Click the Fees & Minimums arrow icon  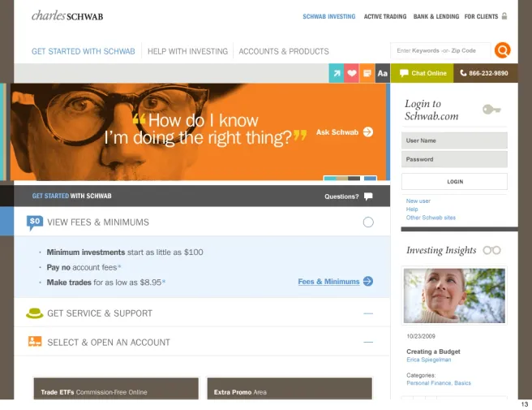tap(368, 281)
